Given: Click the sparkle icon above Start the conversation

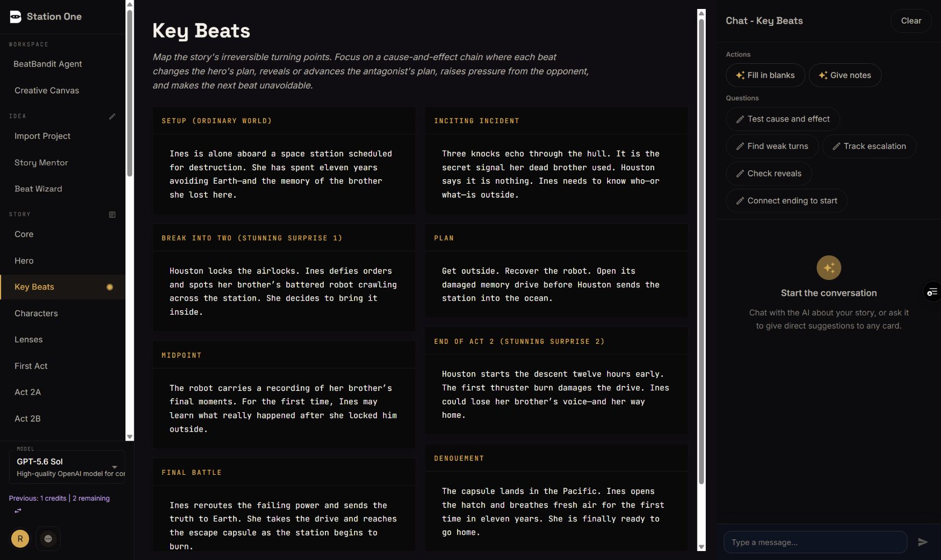Looking at the screenshot, I should [x=829, y=268].
